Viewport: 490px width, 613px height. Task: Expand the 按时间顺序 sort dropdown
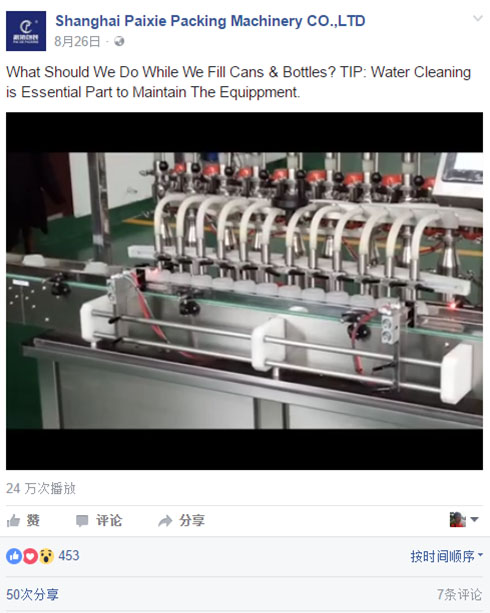pos(447,556)
